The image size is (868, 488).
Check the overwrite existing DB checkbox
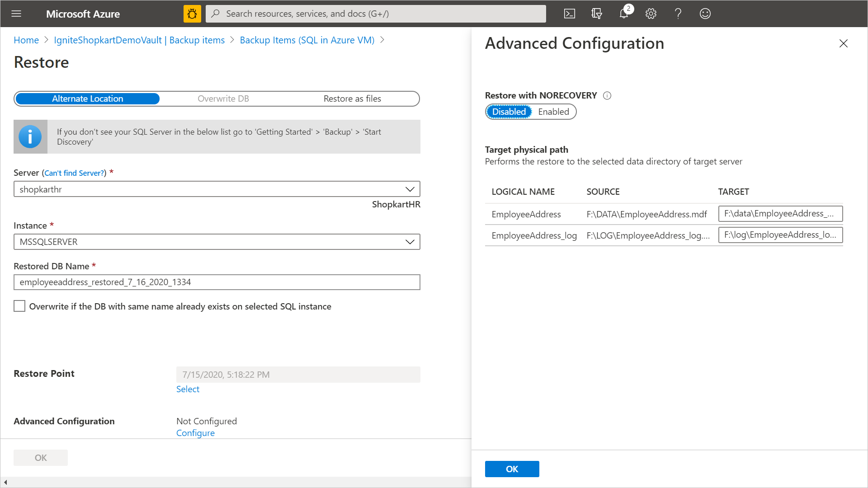[x=19, y=305]
